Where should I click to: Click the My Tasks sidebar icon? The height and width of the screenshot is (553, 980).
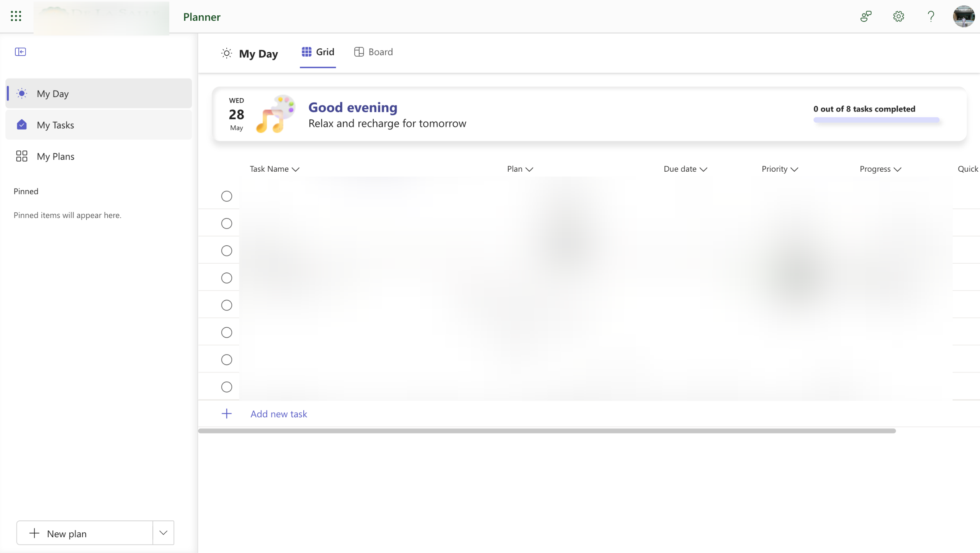(22, 125)
